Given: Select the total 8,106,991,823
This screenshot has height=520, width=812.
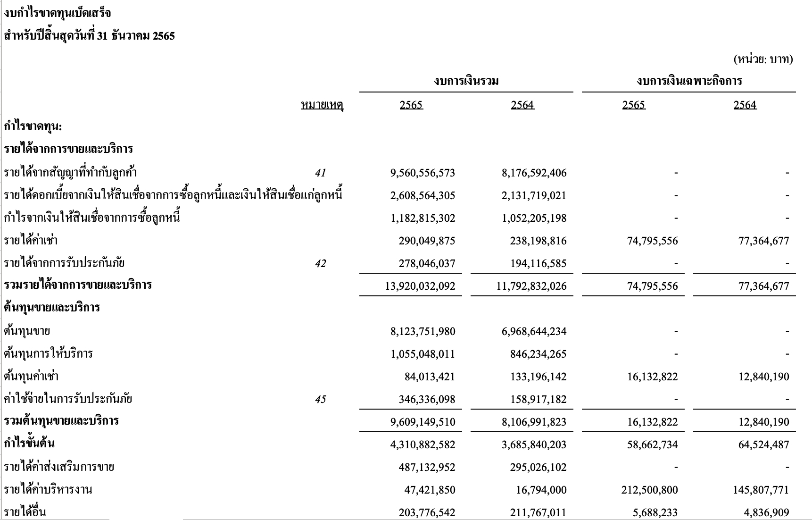Looking at the screenshot, I should pyautogui.click(x=534, y=422).
